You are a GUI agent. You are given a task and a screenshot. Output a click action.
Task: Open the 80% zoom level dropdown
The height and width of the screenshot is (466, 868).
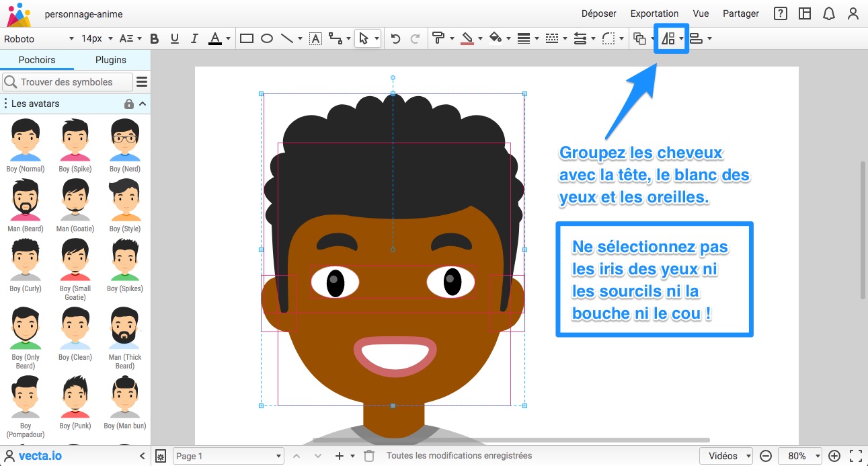[x=800, y=455]
